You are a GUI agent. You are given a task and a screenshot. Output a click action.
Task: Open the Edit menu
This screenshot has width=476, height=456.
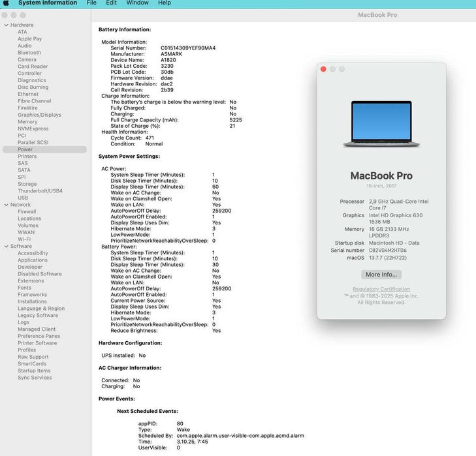[x=112, y=3]
